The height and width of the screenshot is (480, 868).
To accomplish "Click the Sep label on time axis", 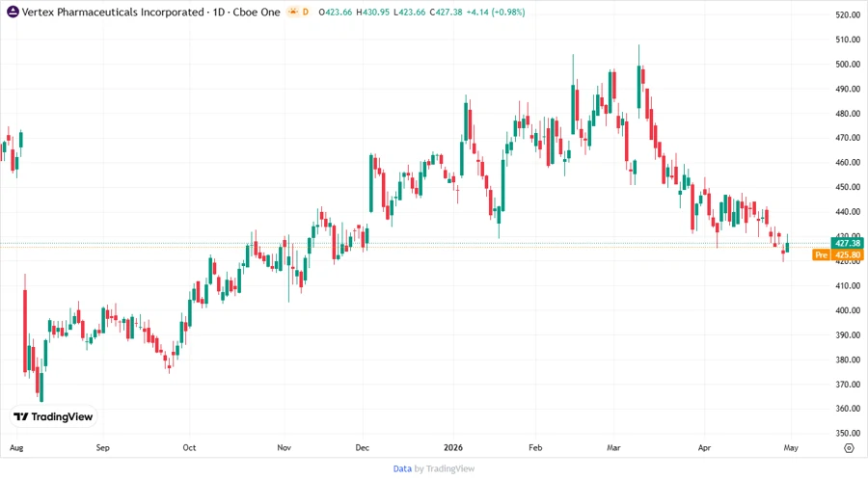I will (103, 447).
